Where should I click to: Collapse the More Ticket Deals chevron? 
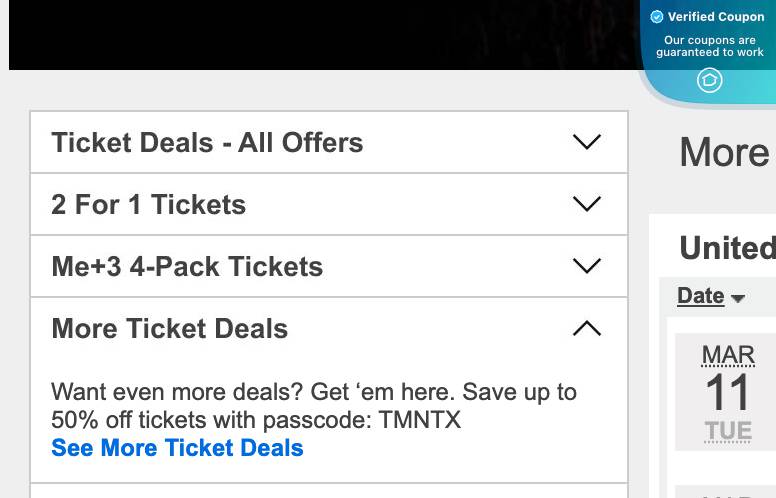pyautogui.click(x=587, y=328)
